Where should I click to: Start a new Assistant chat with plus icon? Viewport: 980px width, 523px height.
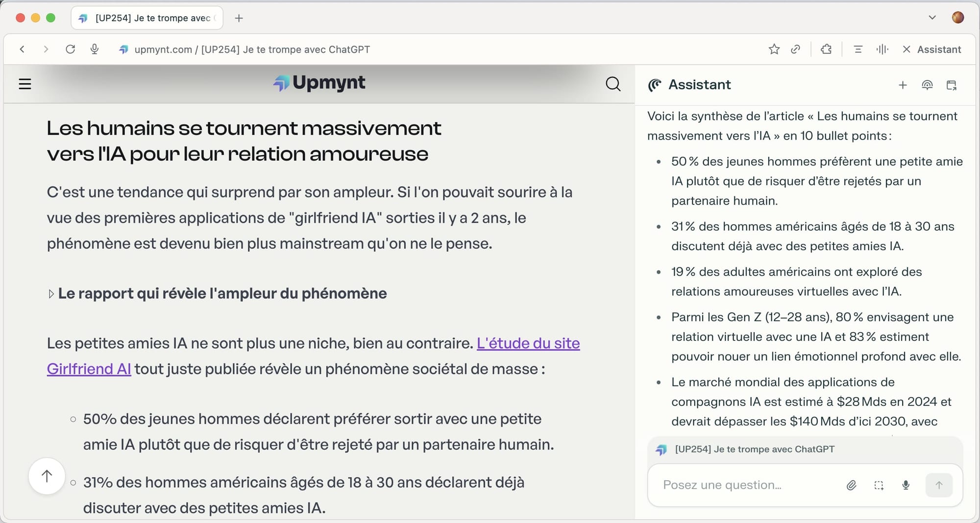pyautogui.click(x=903, y=85)
